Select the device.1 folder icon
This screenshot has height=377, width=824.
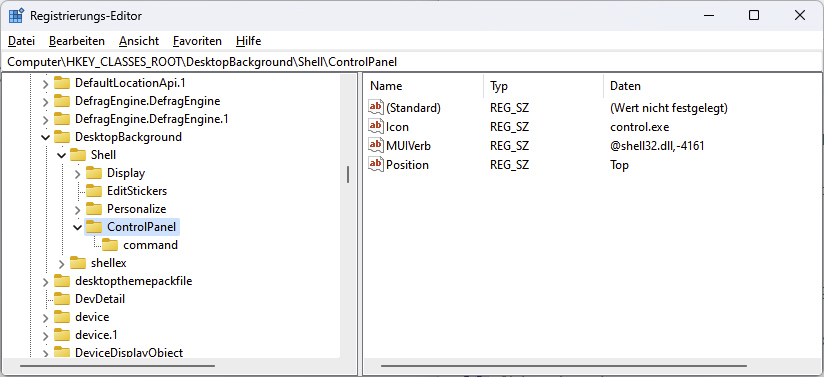[62, 334]
